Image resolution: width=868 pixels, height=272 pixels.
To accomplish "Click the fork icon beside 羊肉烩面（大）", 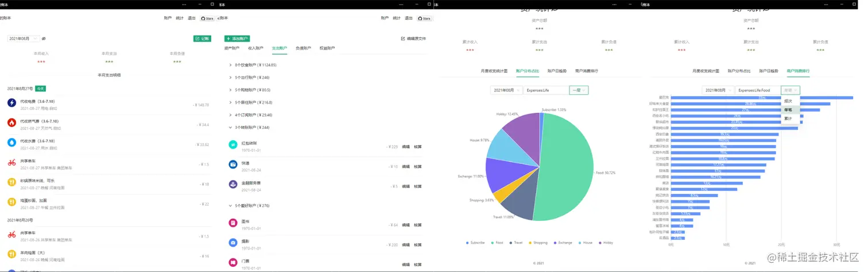I will [11, 254].
